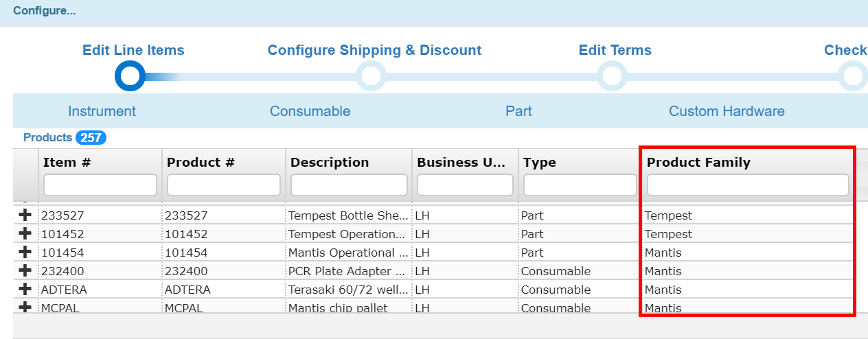Click plus icon for item 233527
The width and height of the screenshot is (868, 339).
pos(25,215)
